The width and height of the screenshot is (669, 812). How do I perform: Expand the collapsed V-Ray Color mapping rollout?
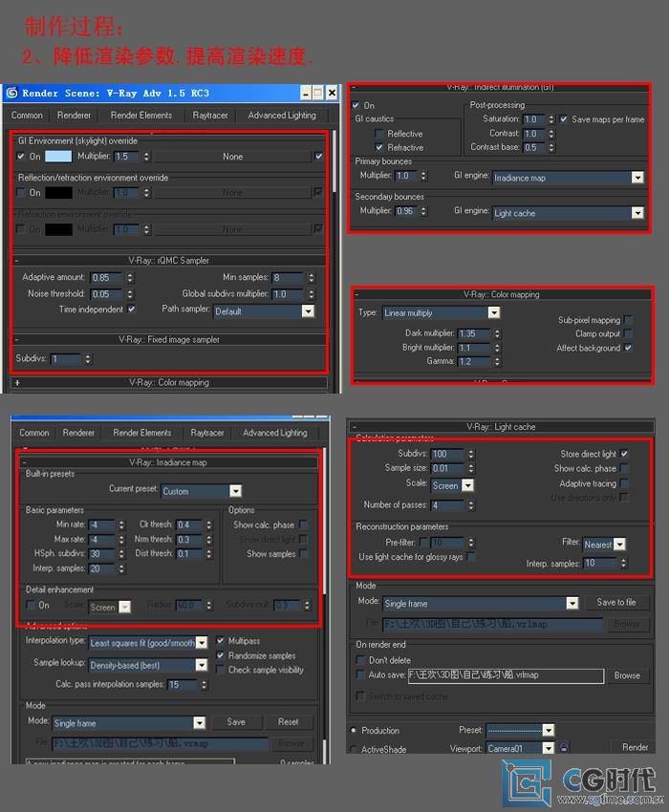17,383
